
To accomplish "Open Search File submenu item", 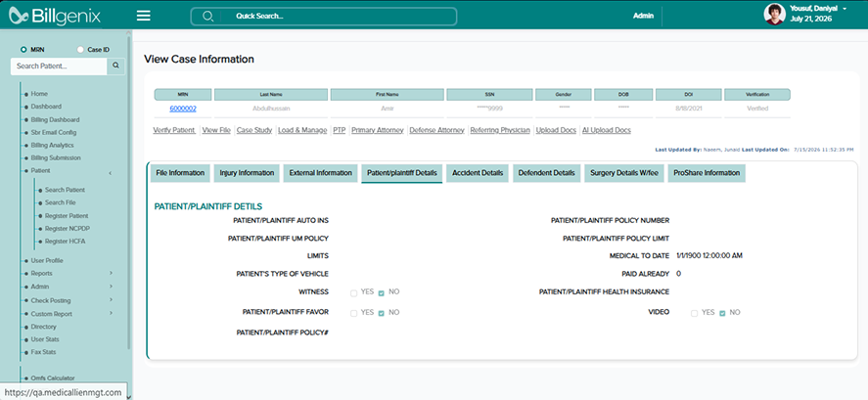I will [x=61, y=202].
